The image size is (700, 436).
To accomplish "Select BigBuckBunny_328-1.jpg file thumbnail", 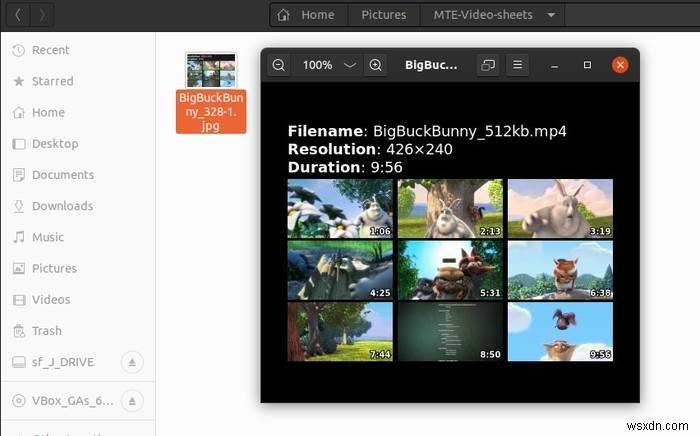I will (x=211, y=70).
